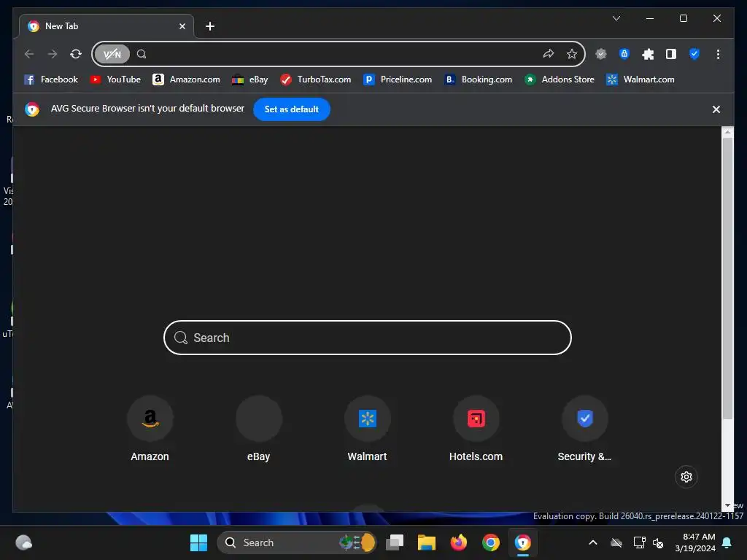Open the eBay shortcut tile
This screenshot has height=560, width=747.
(x=259, y=429)
